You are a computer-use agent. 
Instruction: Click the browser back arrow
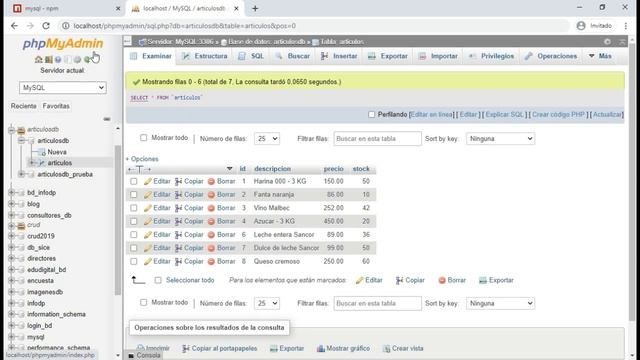(x=14, y=26)
